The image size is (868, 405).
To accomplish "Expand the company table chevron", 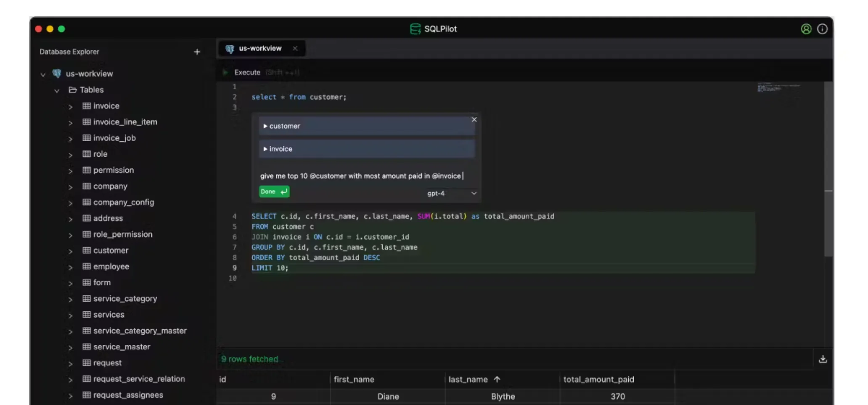I will tap(70, 187).
